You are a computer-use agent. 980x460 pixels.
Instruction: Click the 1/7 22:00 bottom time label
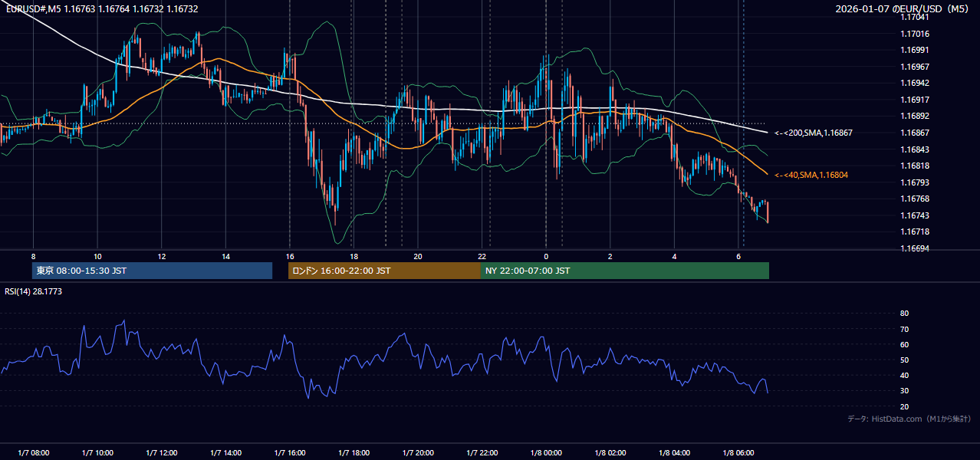pyautogui.click(x=482, y=453)
